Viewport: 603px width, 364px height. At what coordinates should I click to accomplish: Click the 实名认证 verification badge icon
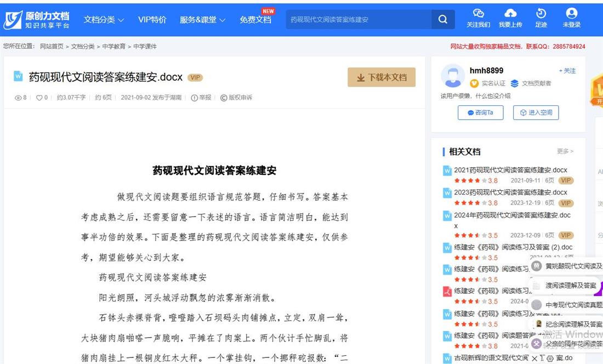click(x=474, y=83)
